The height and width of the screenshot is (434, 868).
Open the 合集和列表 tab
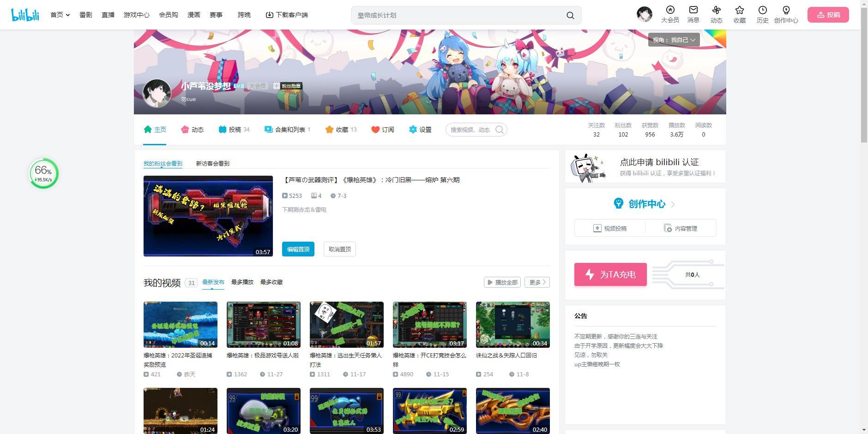click(x=287, y=130)
